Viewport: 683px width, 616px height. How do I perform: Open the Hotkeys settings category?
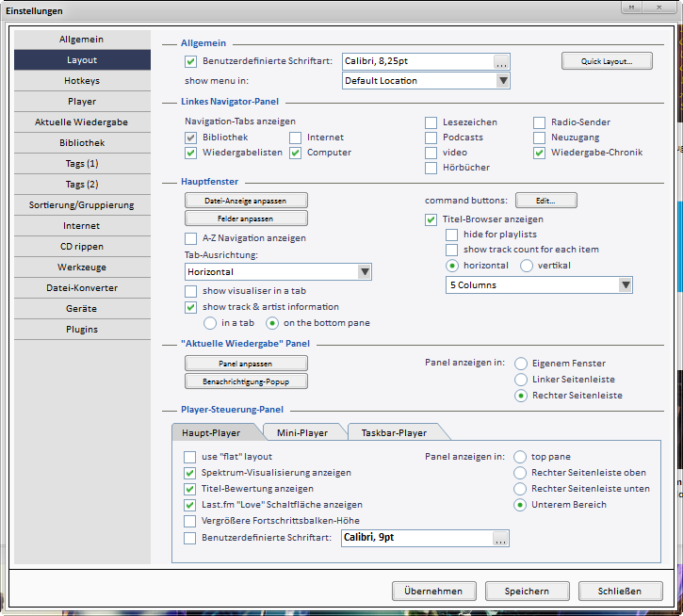click(x=82, y=81)
